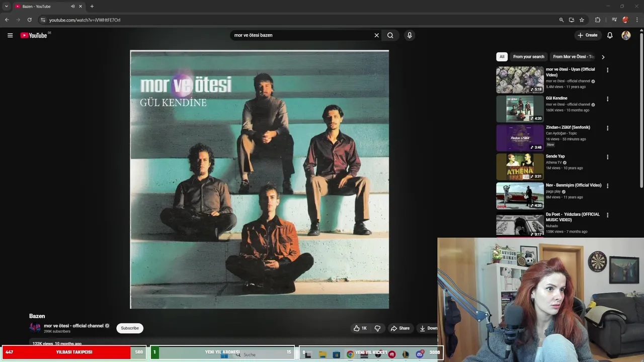The image size is (644, 362).
Task: Click the YouTube search input field
Action: (302, 35)
